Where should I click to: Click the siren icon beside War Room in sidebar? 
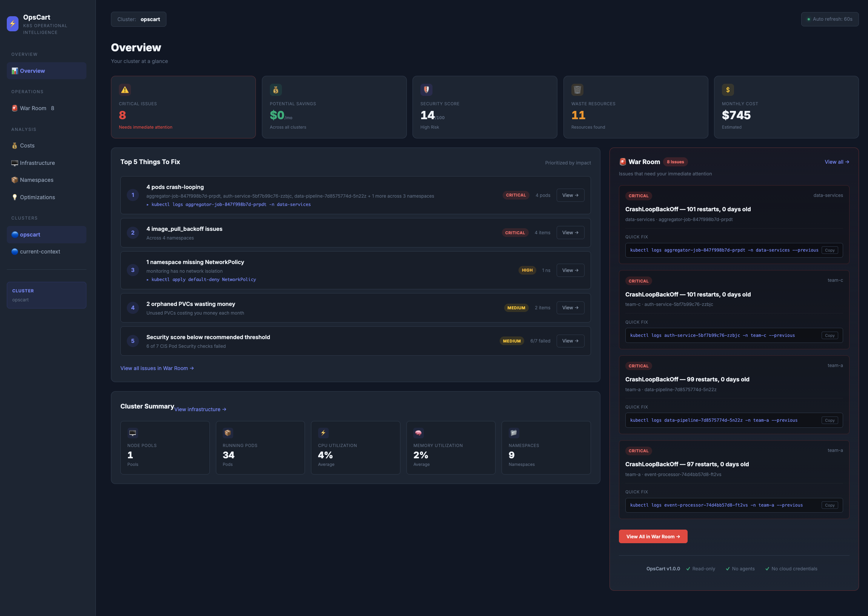(x=15, y=108)
